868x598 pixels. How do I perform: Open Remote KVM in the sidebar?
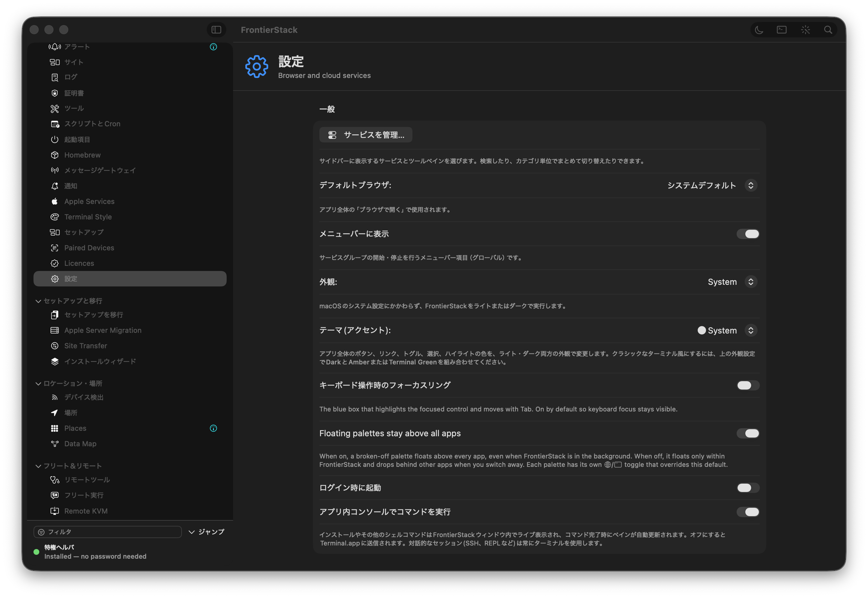(130, 511)
